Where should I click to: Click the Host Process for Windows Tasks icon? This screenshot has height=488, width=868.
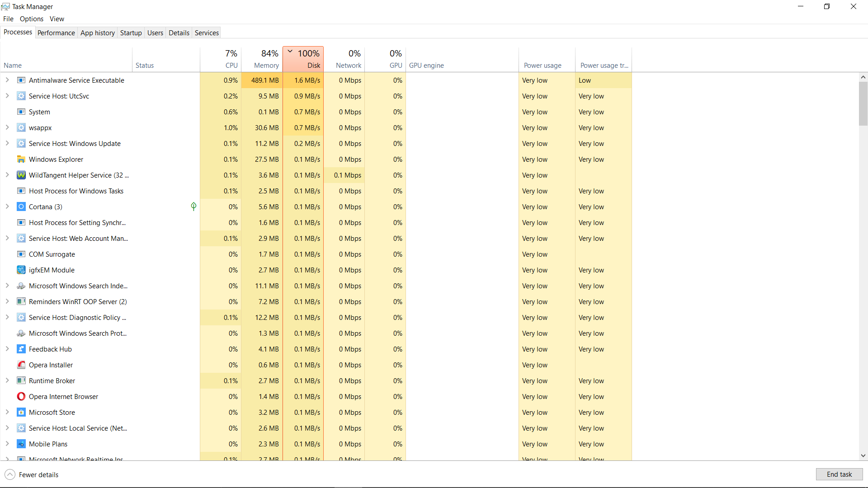coord(21,191)
